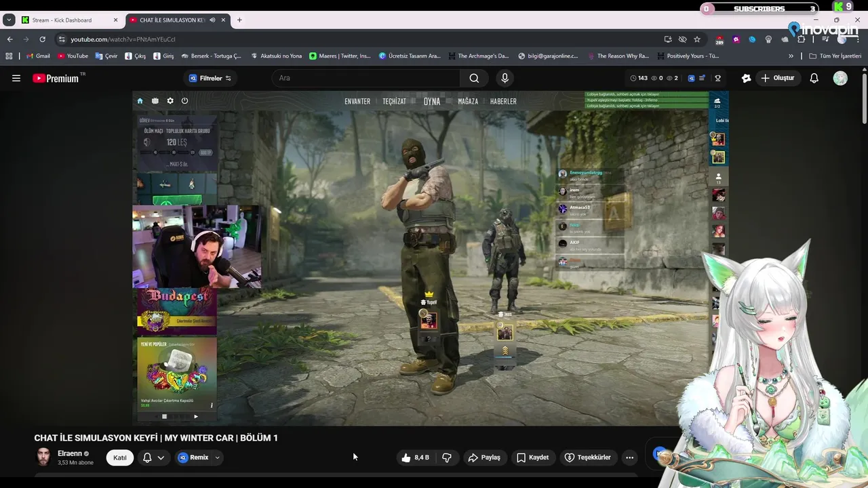Reload the current page
Screen dimensions: 868x488
[42, 39]
